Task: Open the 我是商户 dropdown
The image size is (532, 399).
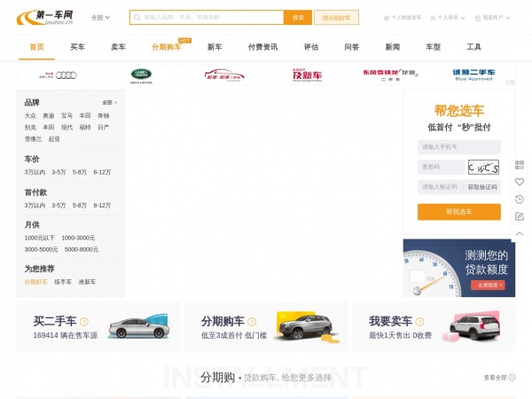Action: click(x=492, y=18)
